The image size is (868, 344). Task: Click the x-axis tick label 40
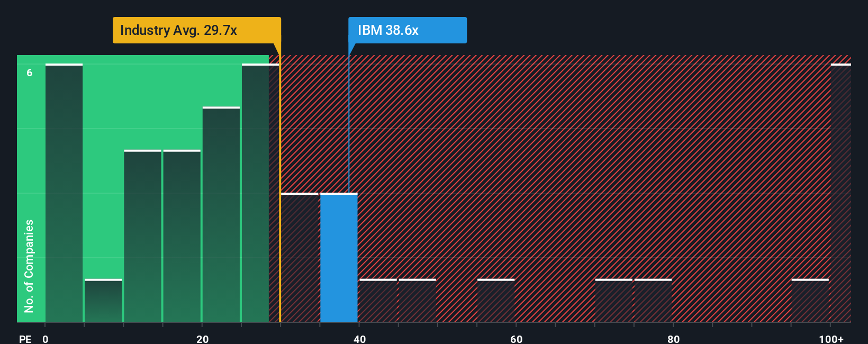359,339
